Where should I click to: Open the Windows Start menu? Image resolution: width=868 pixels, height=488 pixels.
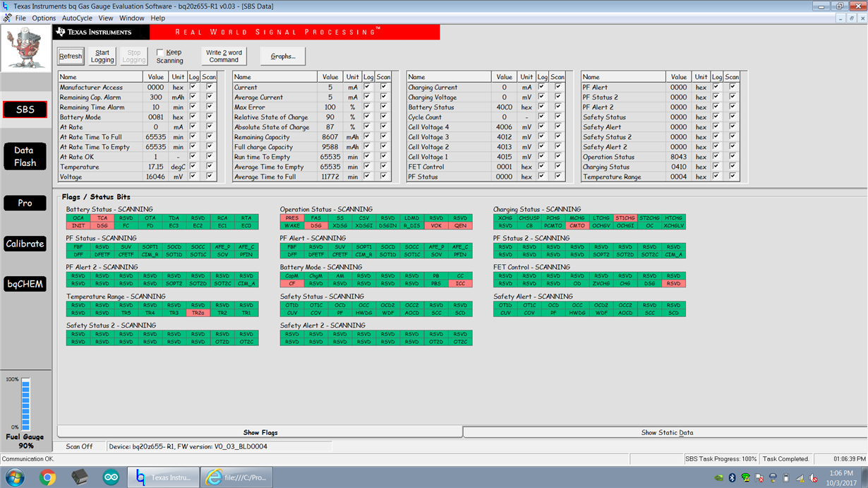point(13,477)
